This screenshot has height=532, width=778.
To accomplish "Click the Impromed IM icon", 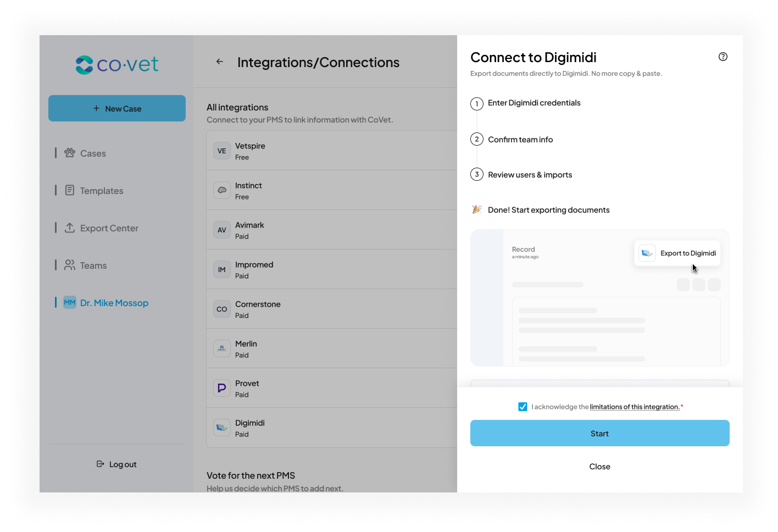I will [x=222, y=269].
